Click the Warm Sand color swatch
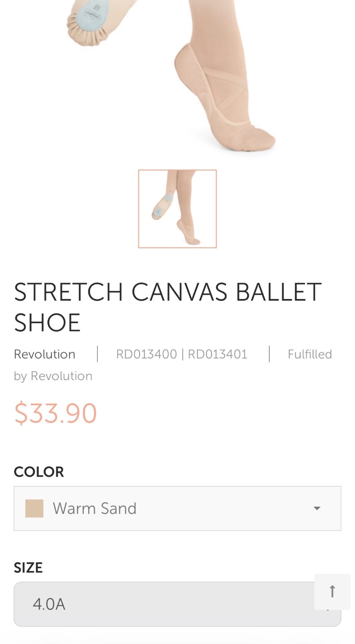 pyautogui.click(x=34, y=508)
